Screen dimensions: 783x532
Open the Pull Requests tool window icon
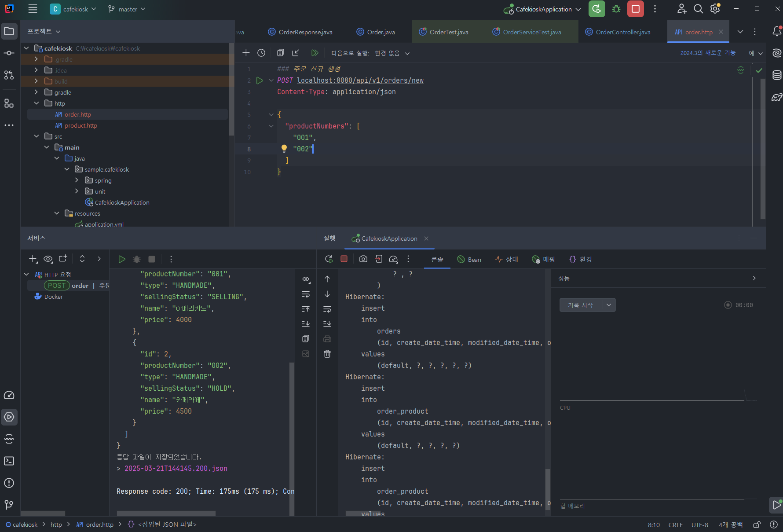9,75
